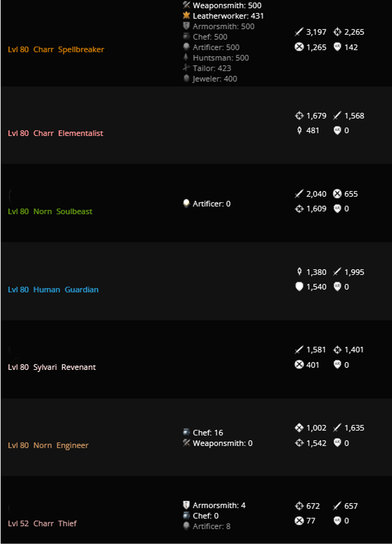The height and width of the screenshot is (544, 392).
Task: Click the Engineer's Chef 16 icon
Action: pos(186,432)
